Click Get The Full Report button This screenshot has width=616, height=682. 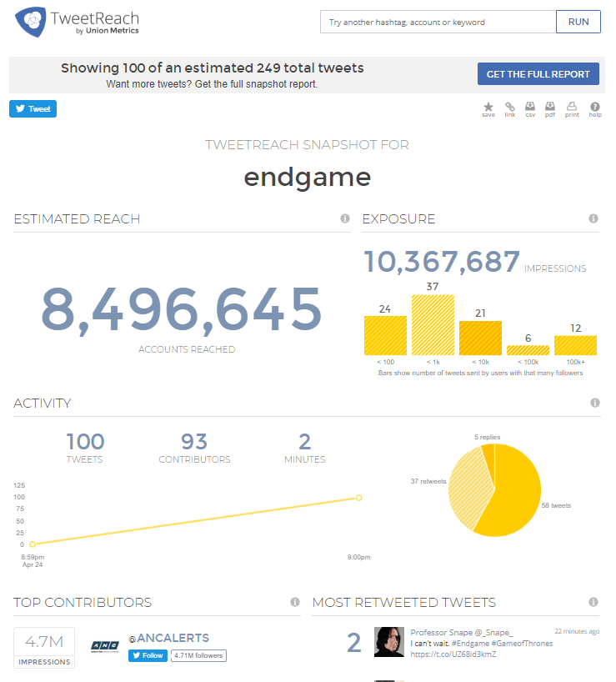[538, 74]
